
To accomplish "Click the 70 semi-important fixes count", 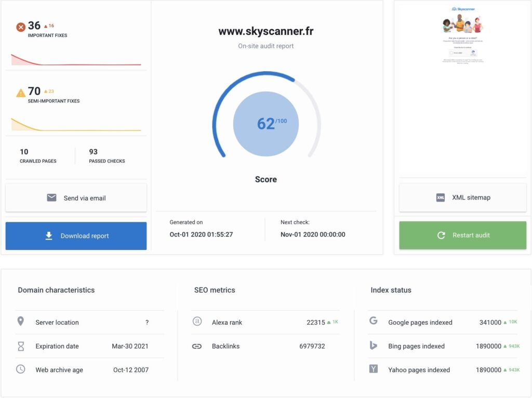I will [x=34, y=91].
